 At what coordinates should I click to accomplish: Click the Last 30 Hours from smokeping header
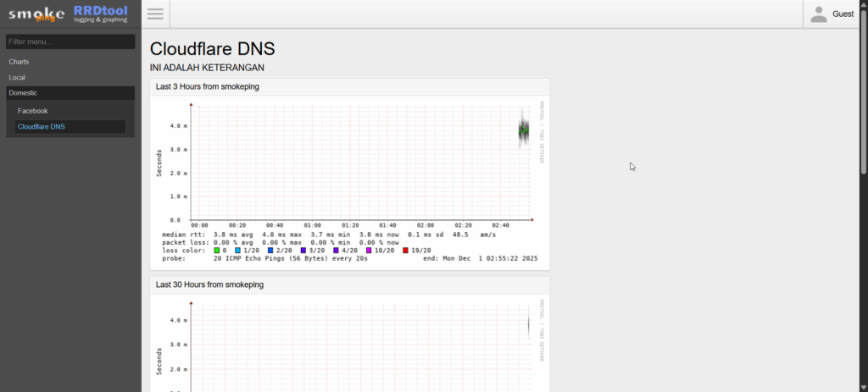pyautogui.click(x=209, y=284)
